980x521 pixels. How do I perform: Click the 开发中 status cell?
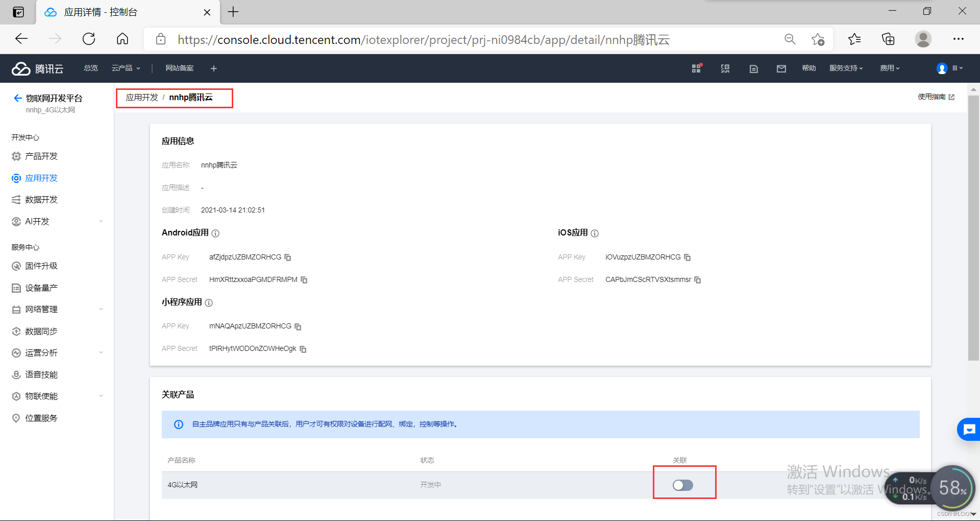[x=430, y=485]
